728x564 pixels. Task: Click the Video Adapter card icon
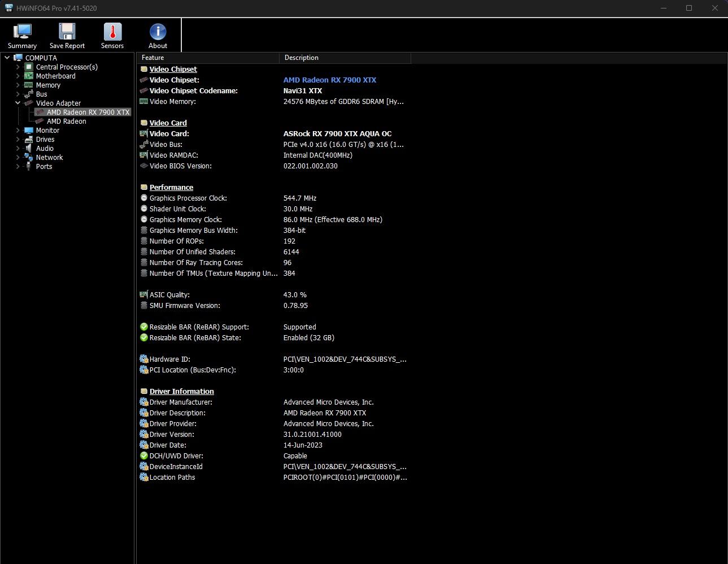pos(29,103)
